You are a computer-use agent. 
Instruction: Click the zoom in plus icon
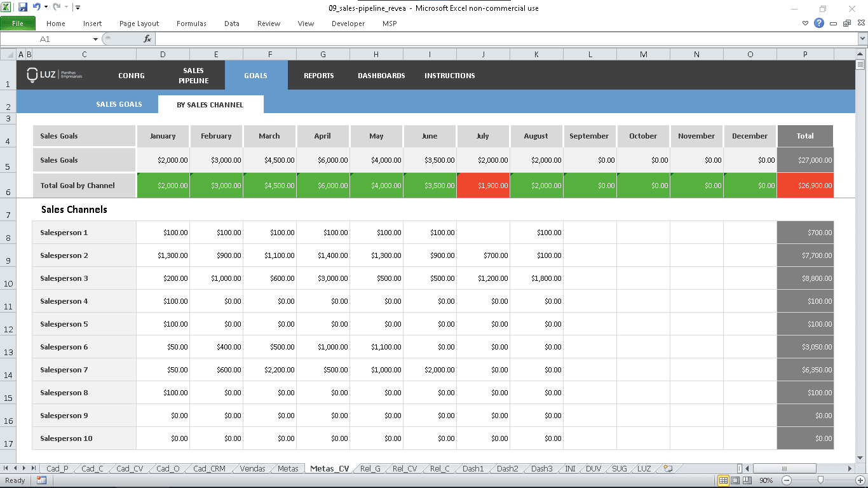point(860,480)
